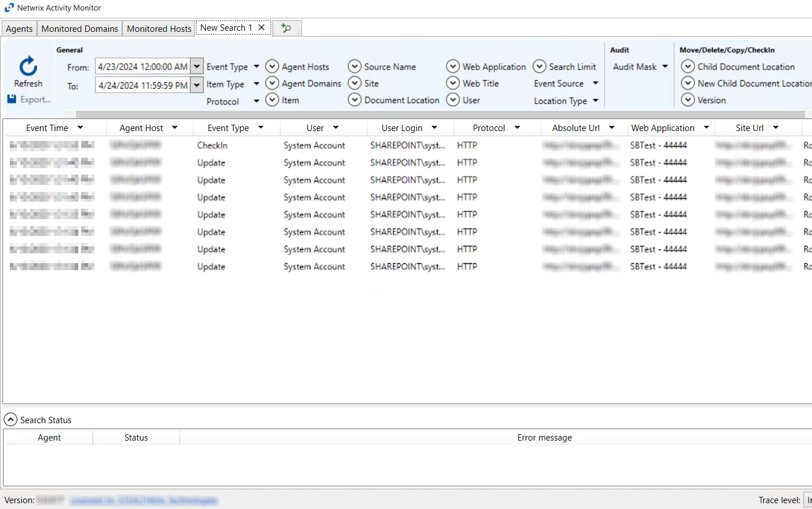Open the Event Type filter dropdown
This screenshot has width=812, height=509.
point(256,67)
